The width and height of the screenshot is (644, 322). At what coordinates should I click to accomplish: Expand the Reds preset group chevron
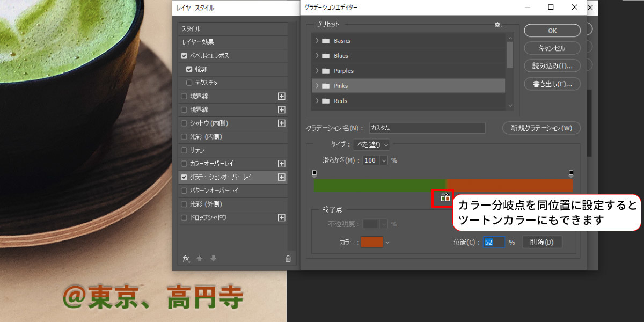coord(317,101)
